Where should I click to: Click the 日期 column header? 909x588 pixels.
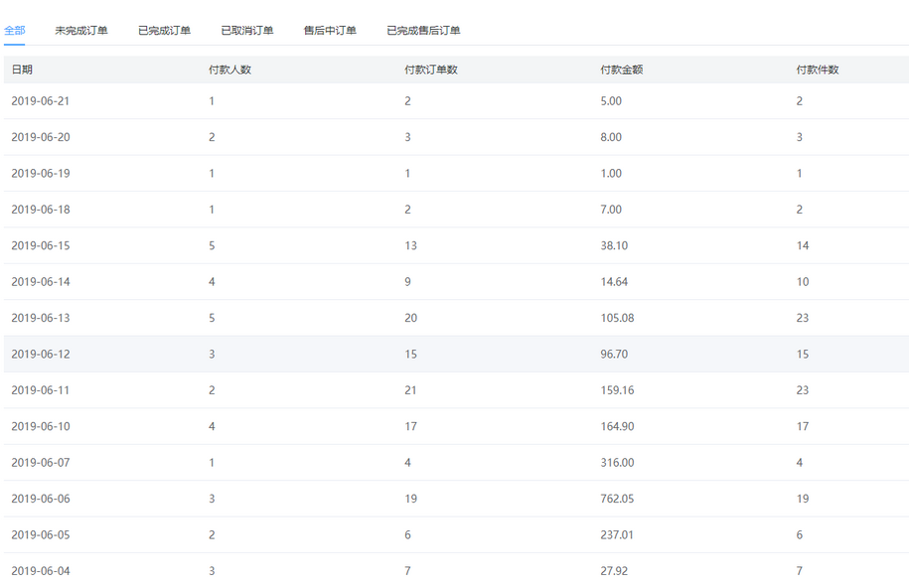(22, 70)
